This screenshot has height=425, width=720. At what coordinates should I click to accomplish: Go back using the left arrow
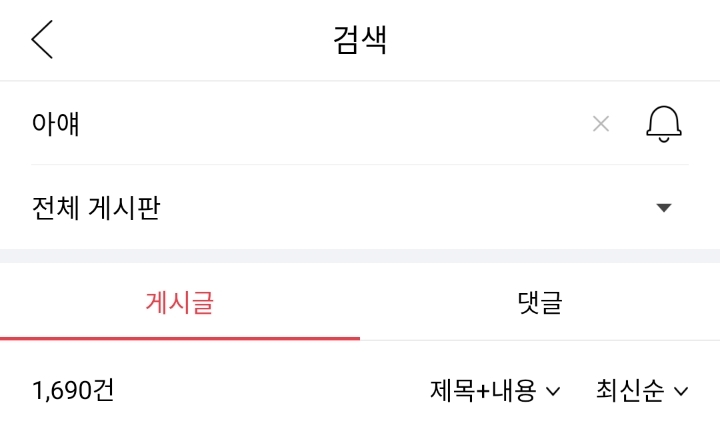(42, 40)
